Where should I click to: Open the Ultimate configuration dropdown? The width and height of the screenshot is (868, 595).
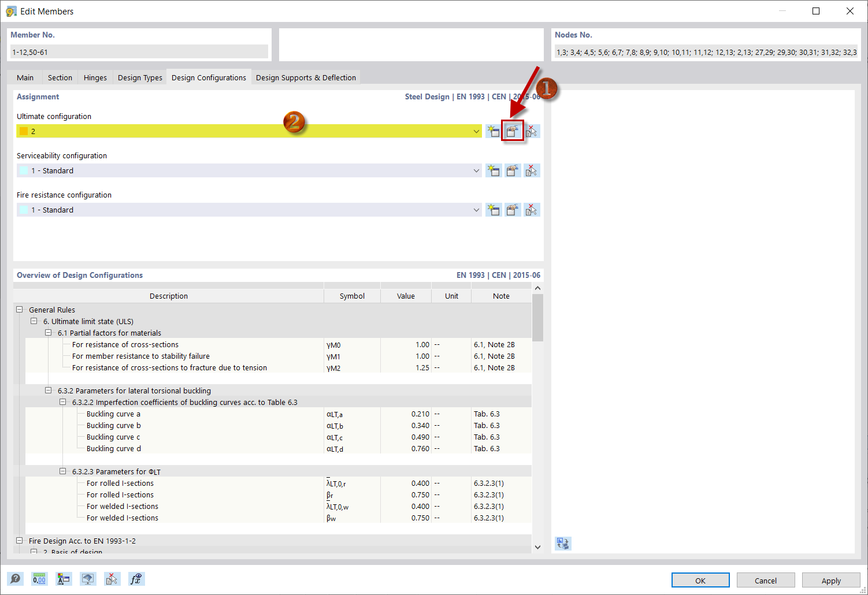click(476, 131)
